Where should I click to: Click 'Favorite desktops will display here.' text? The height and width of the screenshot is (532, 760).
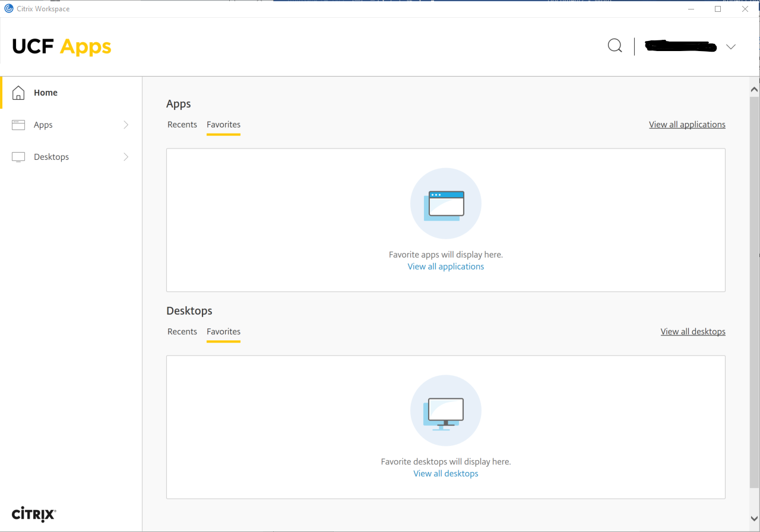446,462
